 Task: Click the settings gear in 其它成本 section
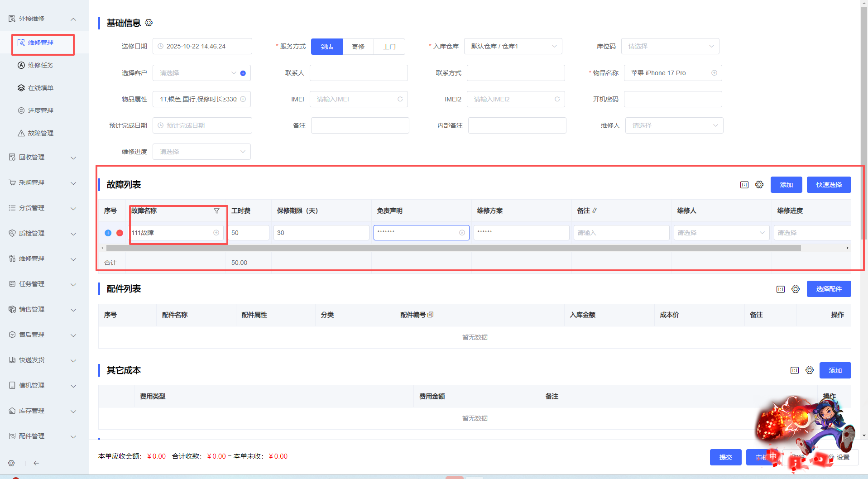(x=810, y=370)
